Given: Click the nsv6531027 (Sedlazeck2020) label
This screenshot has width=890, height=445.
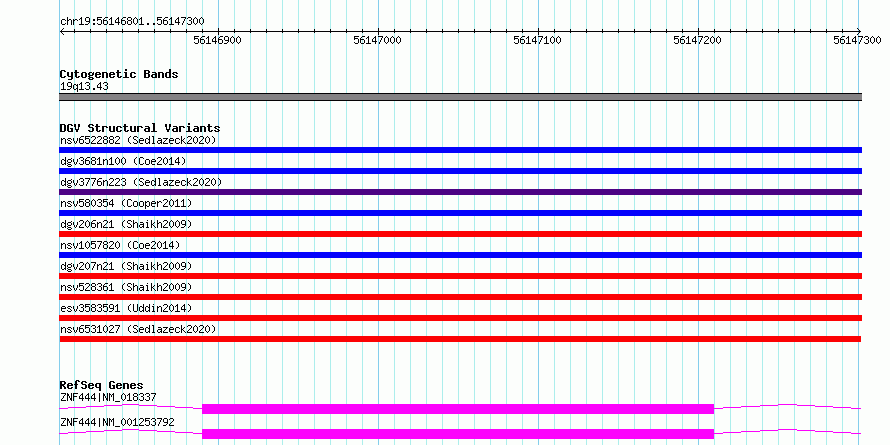Looking at the screenshot, I should click(138, 329).
